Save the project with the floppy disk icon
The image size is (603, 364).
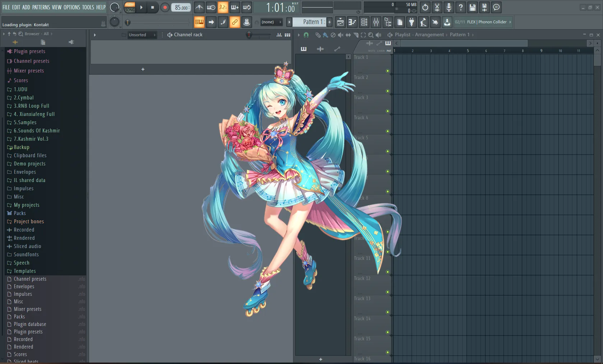473,7
